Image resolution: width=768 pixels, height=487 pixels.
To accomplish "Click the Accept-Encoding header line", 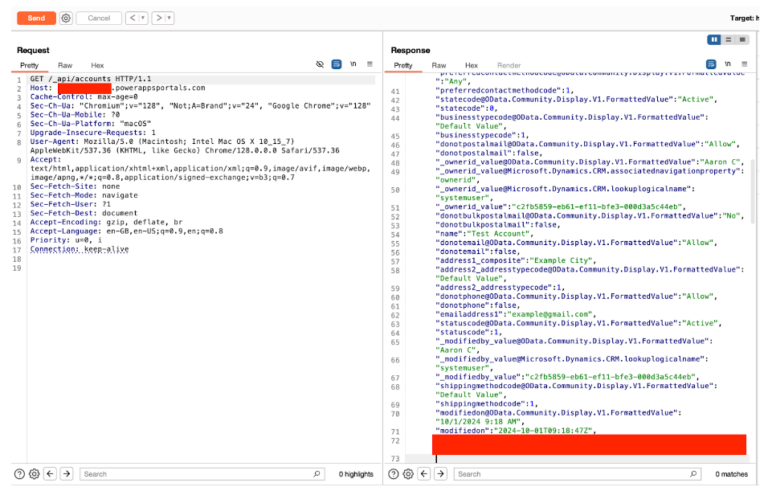I will (x=106, y=222).
